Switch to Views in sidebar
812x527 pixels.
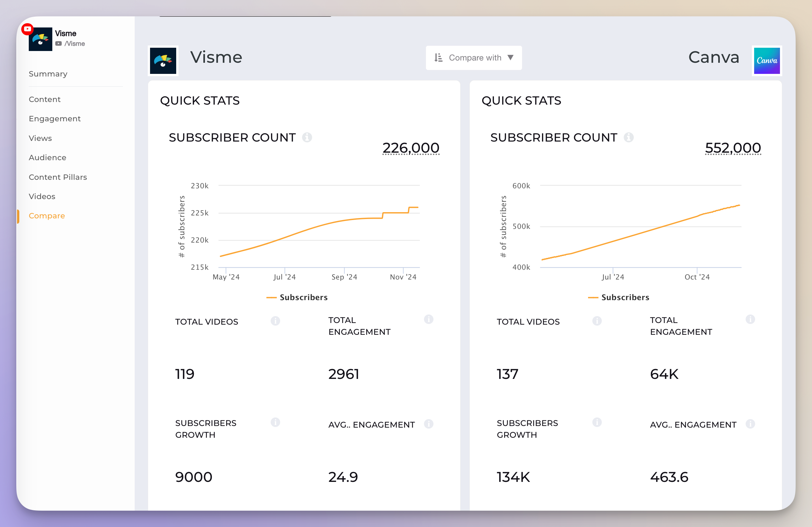point(40,138)
